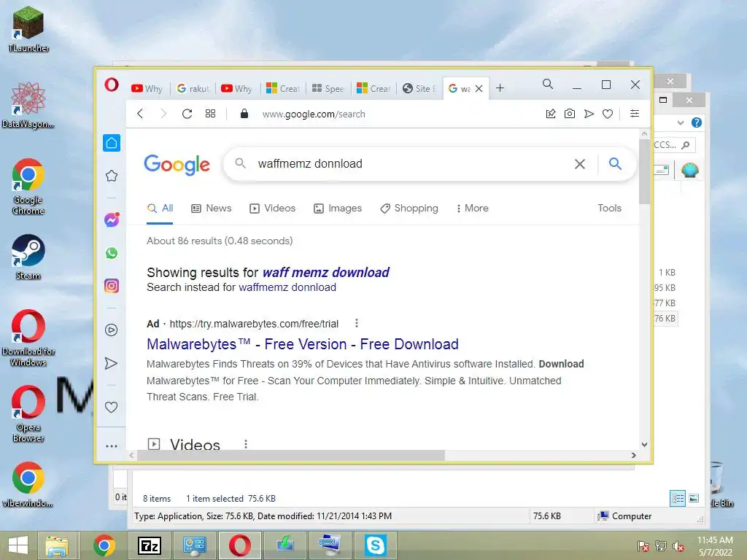Open My Flow arrow in sidebar
The image size is (747, 560).
[111, 363]
